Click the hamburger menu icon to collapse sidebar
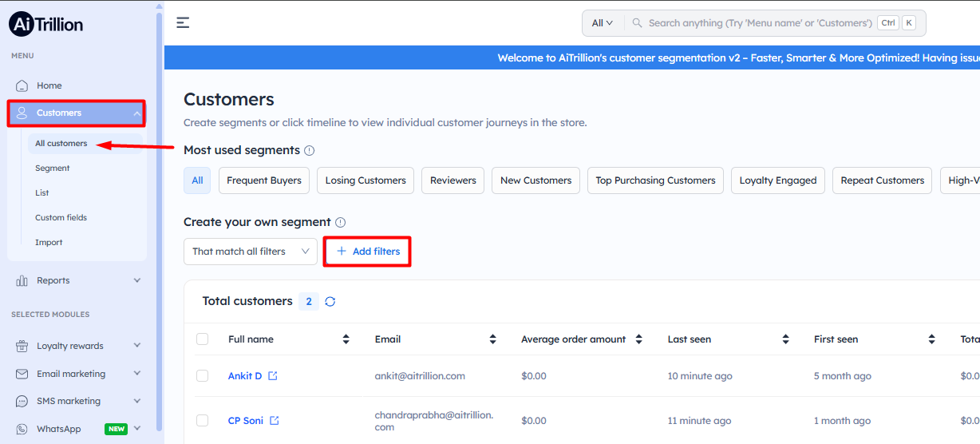This screenshot has height=444, width=980. coord(183,22)
